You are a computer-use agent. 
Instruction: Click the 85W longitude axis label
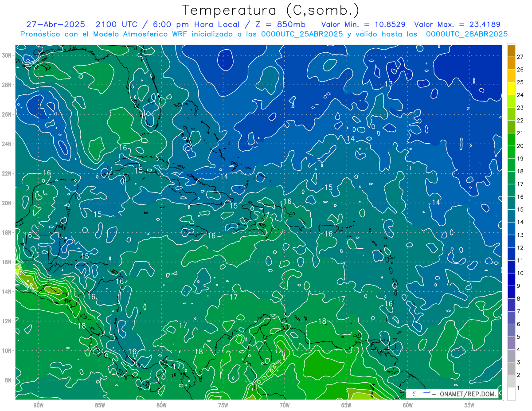[100, 405]
